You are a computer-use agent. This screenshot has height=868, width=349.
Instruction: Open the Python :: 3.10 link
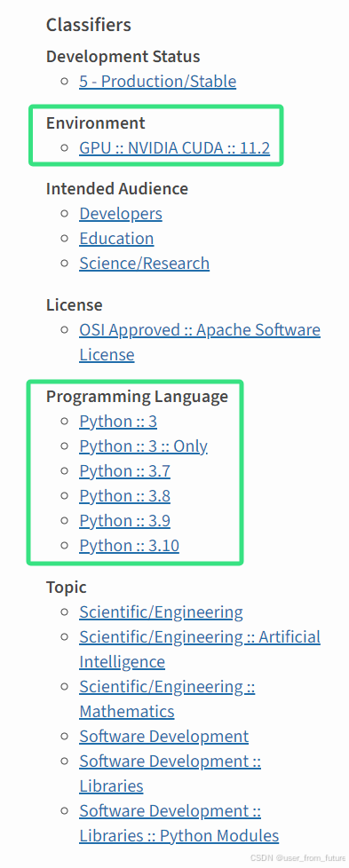(129, 546)
